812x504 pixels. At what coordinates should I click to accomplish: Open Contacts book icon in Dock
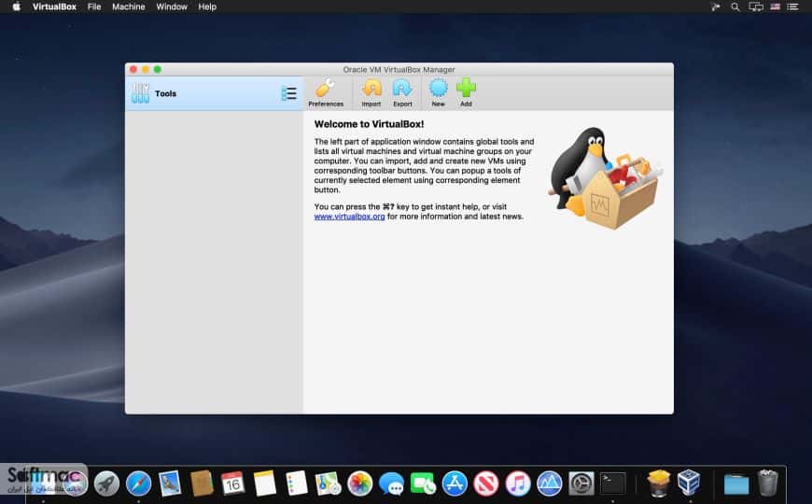coord(202,483)
